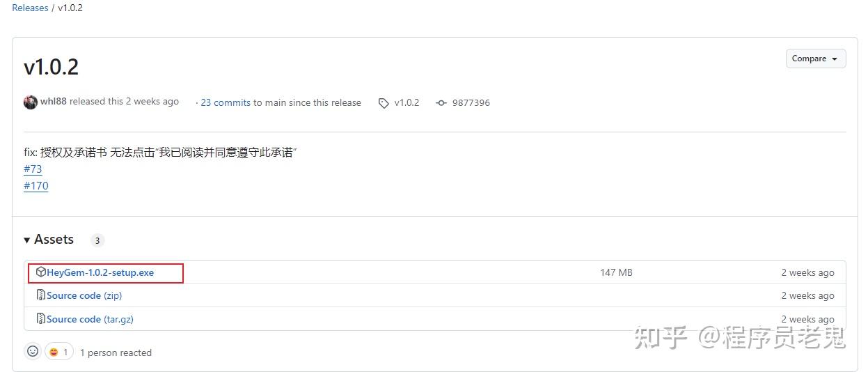Open commit 9877396

[x=471, y=102]
